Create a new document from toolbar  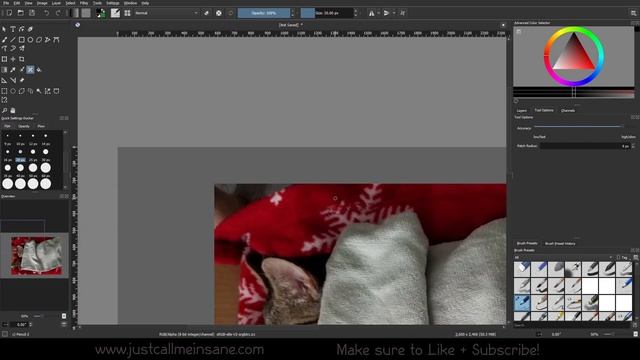pos(9,13)
